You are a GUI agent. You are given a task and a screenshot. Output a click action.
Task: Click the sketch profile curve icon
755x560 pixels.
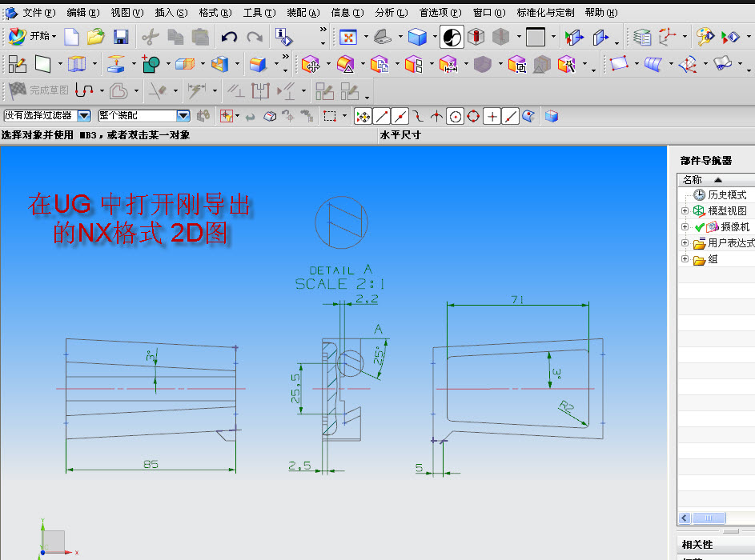click(x=85, y=90)
